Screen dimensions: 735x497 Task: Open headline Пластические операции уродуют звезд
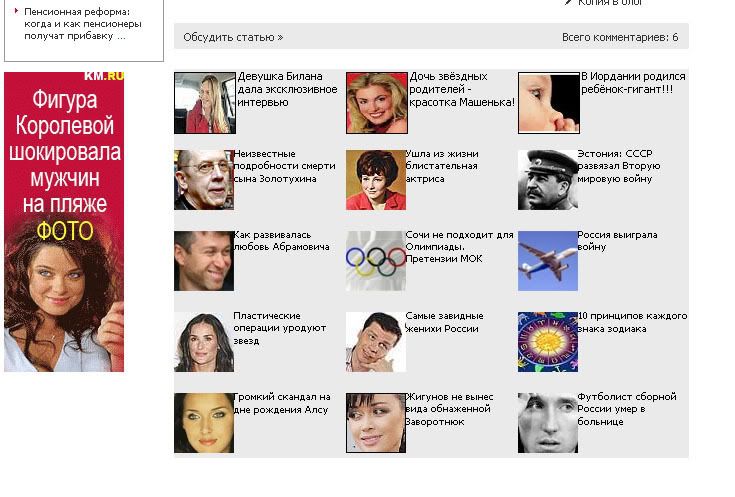(x=280, y=328)
